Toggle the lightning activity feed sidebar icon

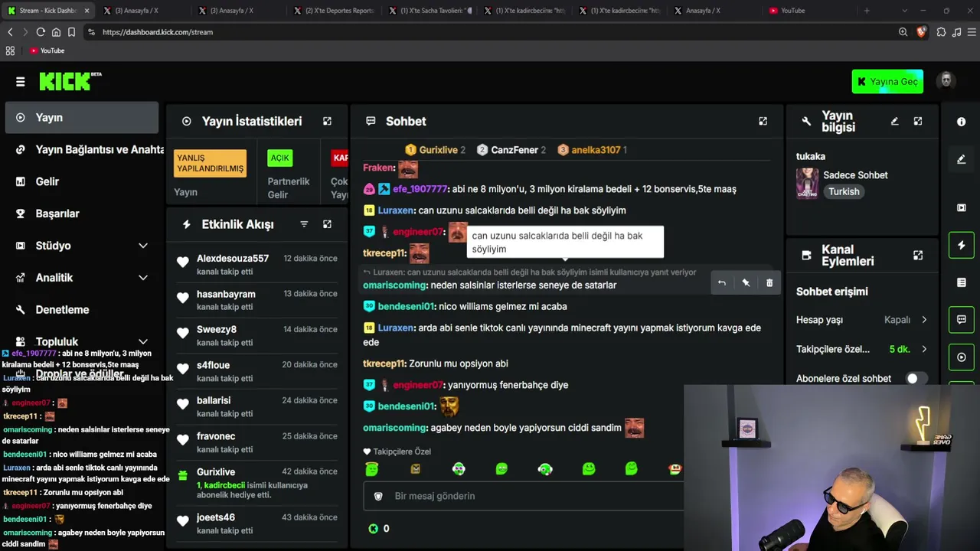point(962,245)
